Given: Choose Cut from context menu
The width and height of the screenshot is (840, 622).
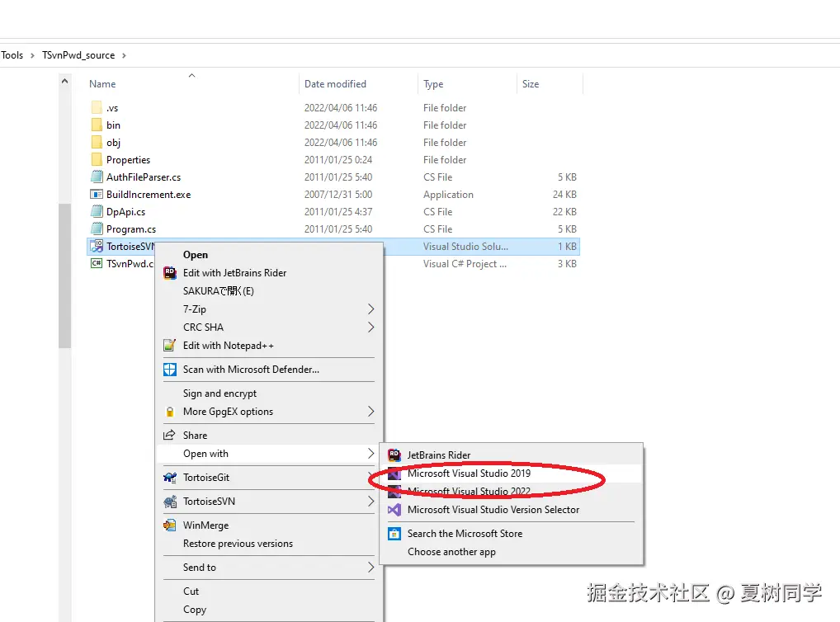Looking at the screenshot, I should coord(191,591).
